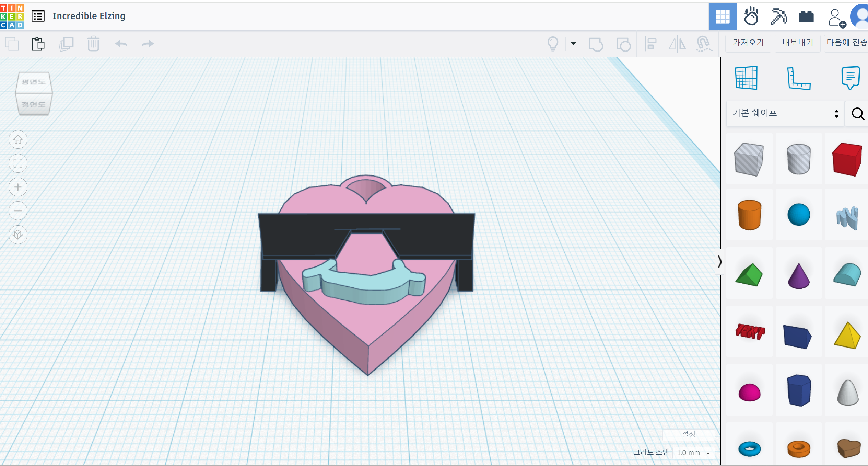Open the 기본 쉐이프 shape category dropdown
The width and height of the screenshot is (868, 466).
(785, 113)
